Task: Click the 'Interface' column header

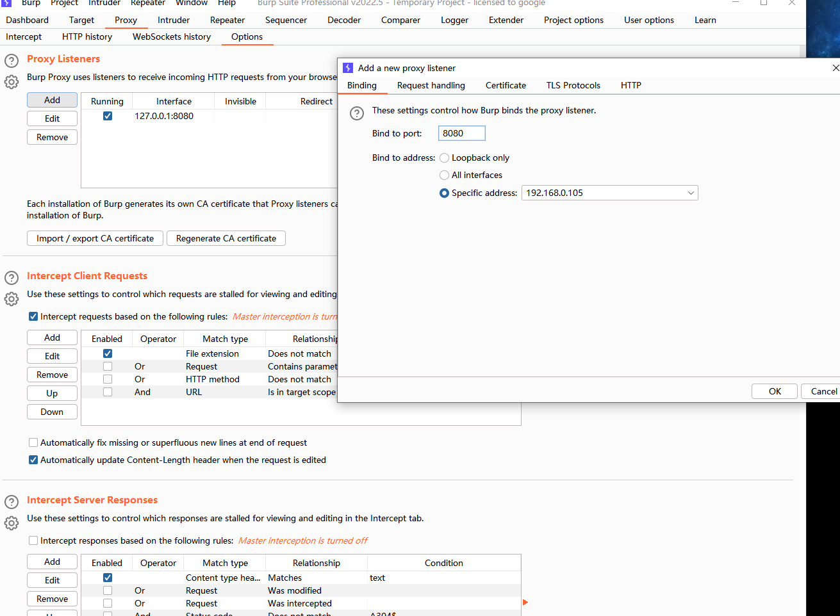Action: point(174,101)
